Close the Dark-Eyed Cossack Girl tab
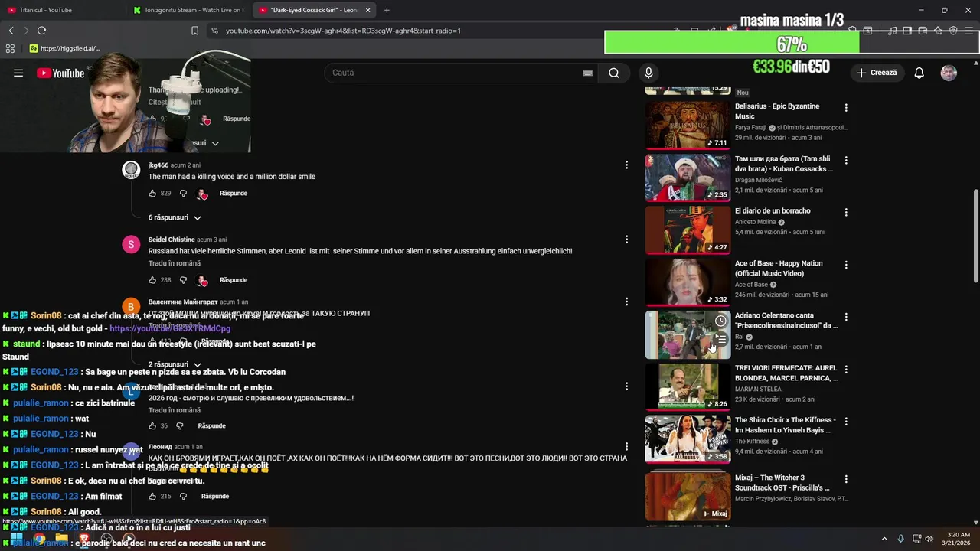 tap(368, 10)
